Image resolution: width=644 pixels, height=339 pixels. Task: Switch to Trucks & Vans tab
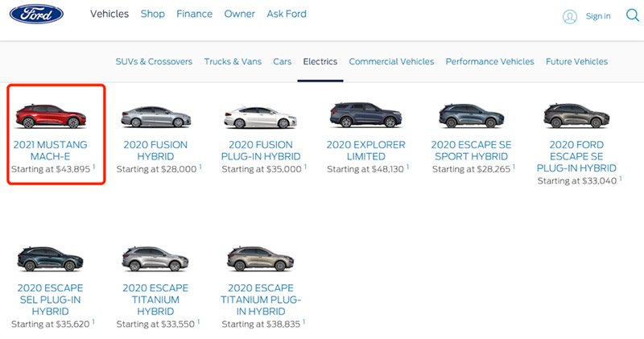232,62
